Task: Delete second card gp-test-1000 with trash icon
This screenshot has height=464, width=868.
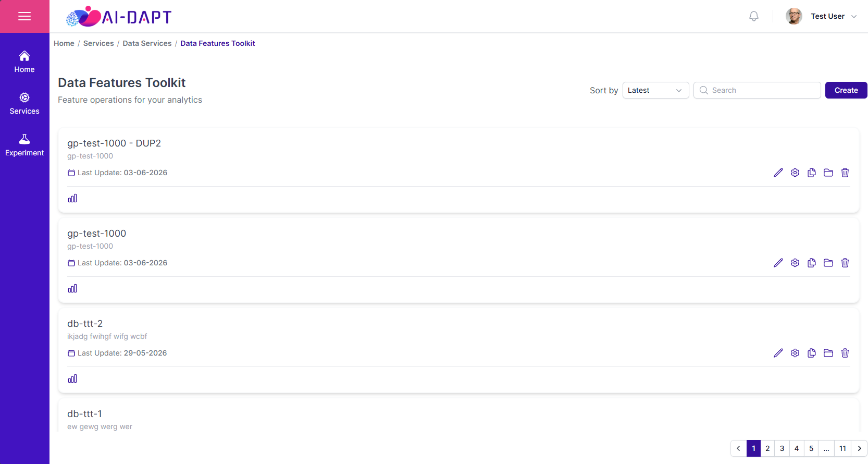Action: pos(845,263)
